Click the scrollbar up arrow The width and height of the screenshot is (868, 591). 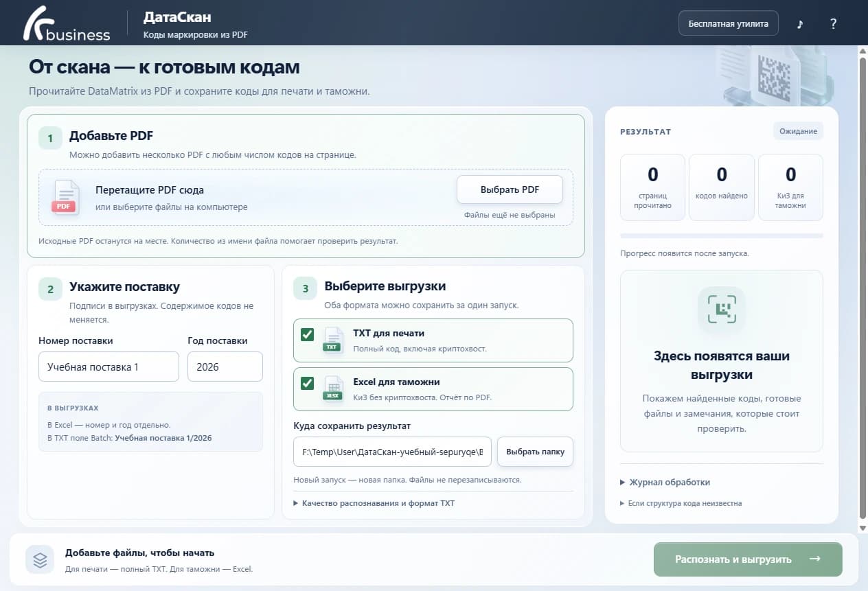click(x=863, y=52)
